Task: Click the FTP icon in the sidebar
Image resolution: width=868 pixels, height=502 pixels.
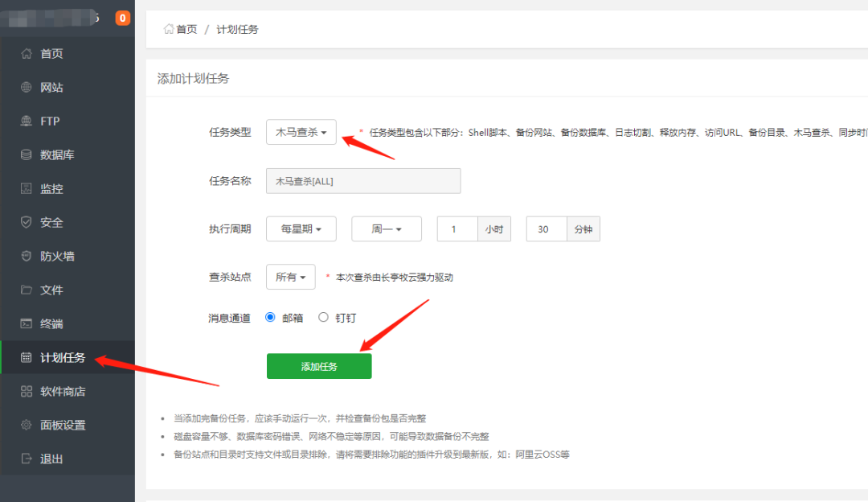Action: coord(27,121)
